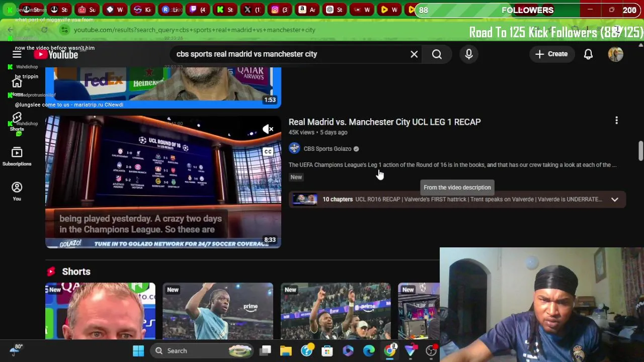Click the CBS Sports Golazo channel avatar
The height and width of the screenshot is (362, 644).
(x=294, y=148)
